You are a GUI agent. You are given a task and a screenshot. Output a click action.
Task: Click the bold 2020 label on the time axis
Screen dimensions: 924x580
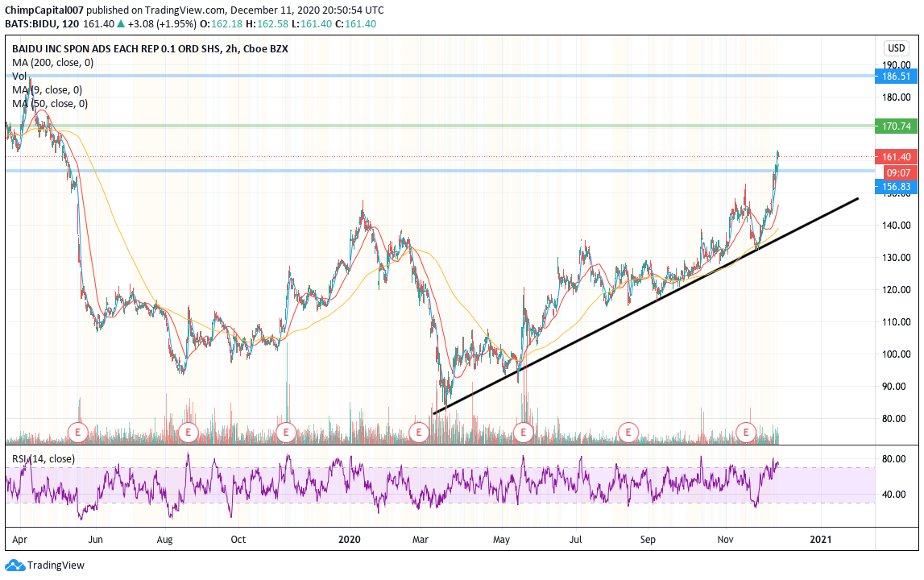coord(350,540)
